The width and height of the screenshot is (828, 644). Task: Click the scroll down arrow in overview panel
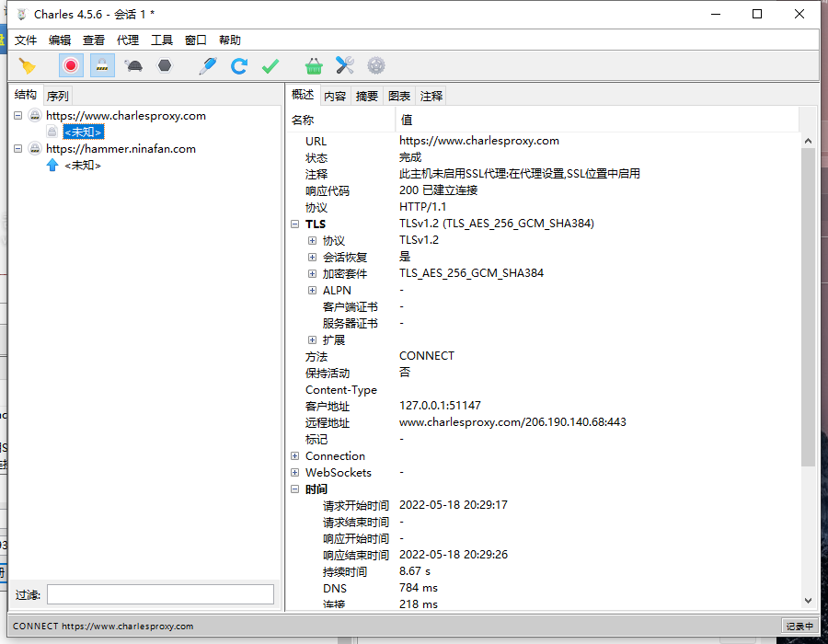808,601
